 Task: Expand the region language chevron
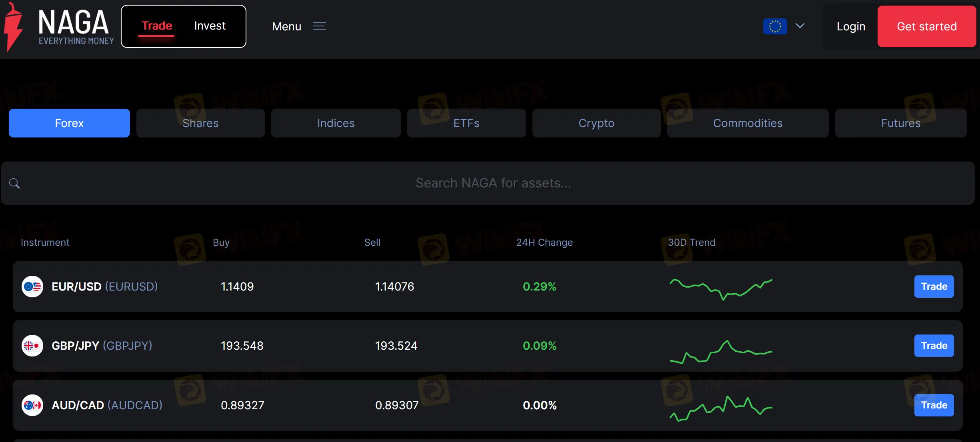(800, 26)
